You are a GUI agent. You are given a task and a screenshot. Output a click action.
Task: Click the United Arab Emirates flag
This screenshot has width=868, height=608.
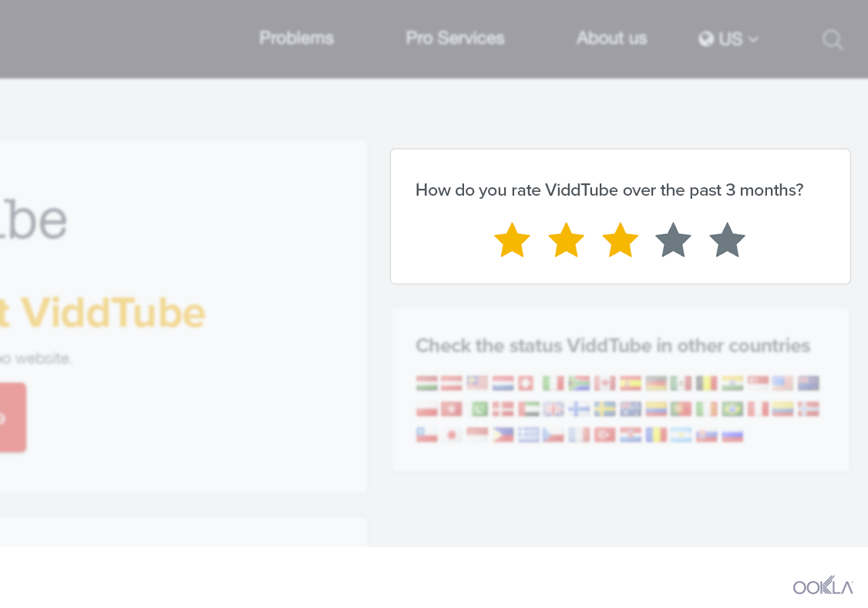[528, 409]
